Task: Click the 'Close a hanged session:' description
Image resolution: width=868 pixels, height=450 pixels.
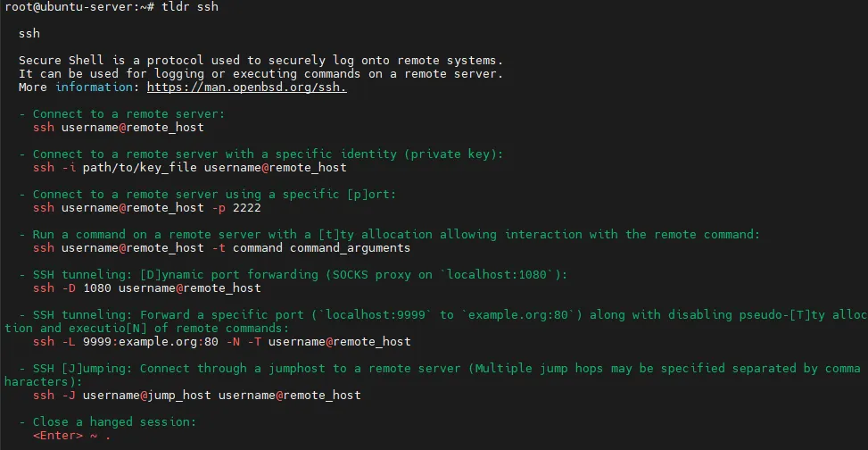Action: pos(114,421)
